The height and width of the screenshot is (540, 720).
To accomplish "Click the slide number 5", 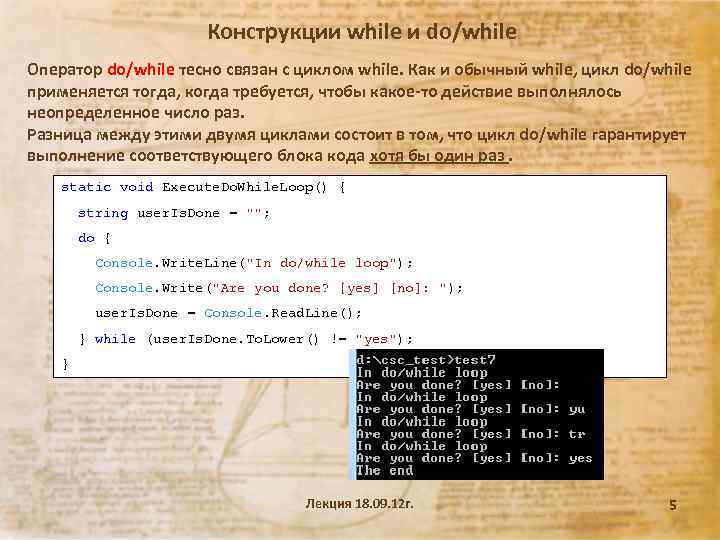I will click(x=673, y=505).
